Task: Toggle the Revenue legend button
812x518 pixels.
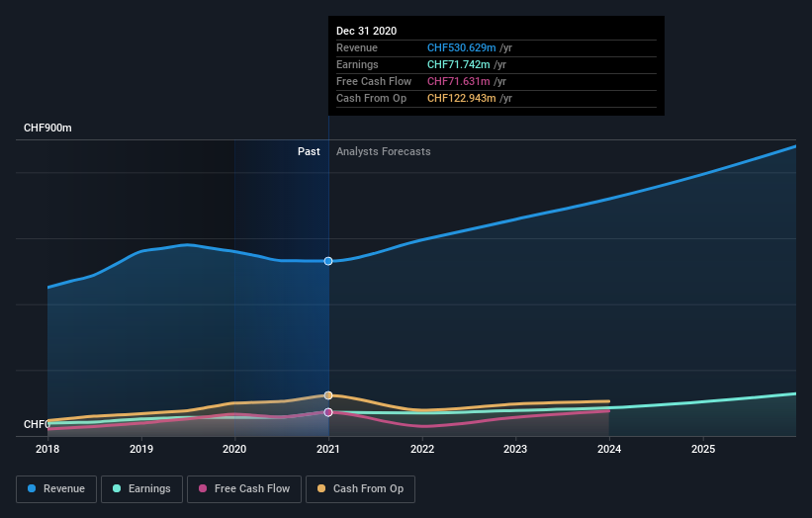Action: (56, 489)
